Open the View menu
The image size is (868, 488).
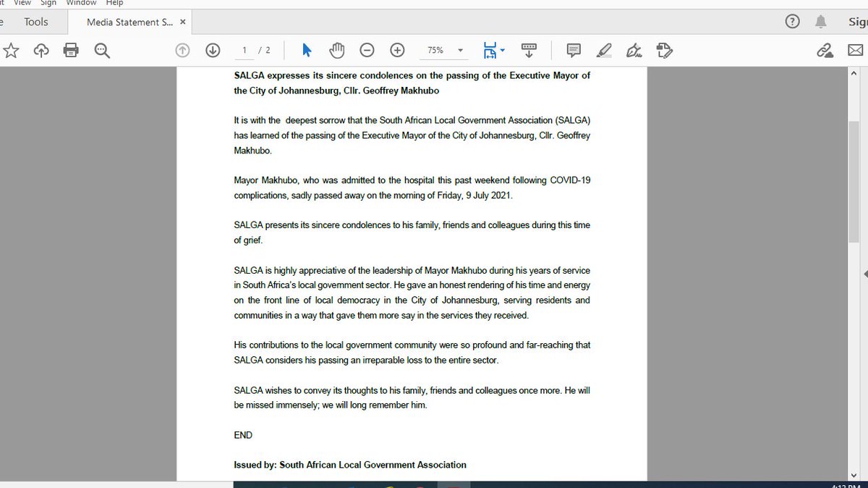click(22, 3)
